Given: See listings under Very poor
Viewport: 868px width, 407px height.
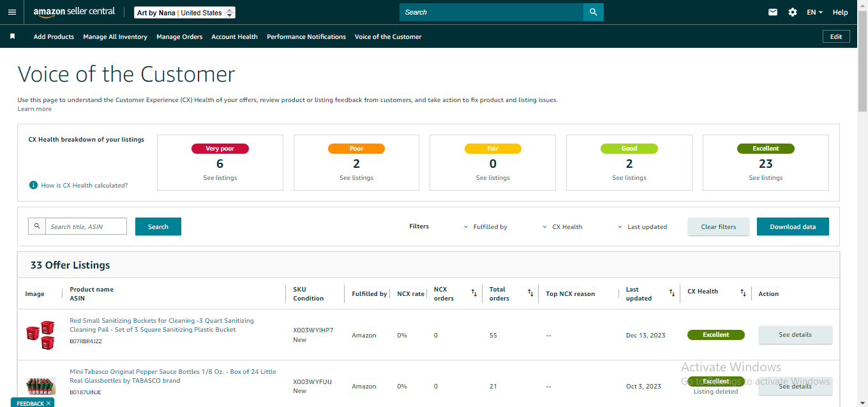Looking at the screenshot, I should (x=220, y=177).
